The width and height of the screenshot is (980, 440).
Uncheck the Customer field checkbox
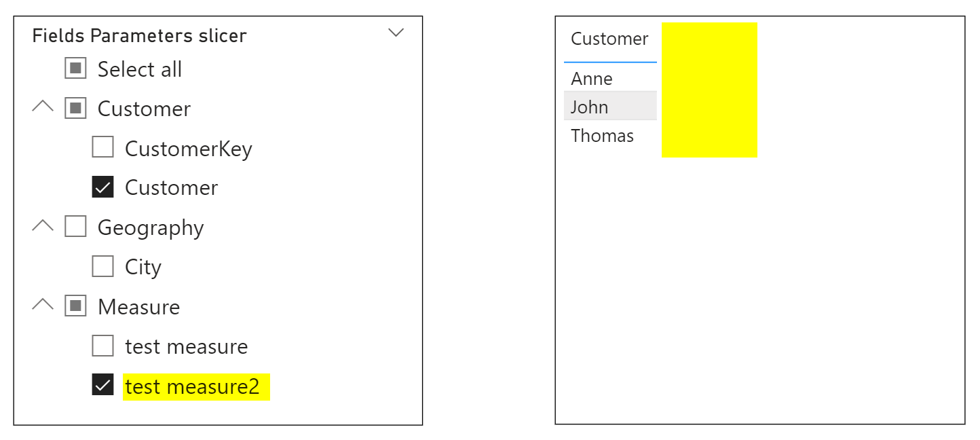[102, 187]
